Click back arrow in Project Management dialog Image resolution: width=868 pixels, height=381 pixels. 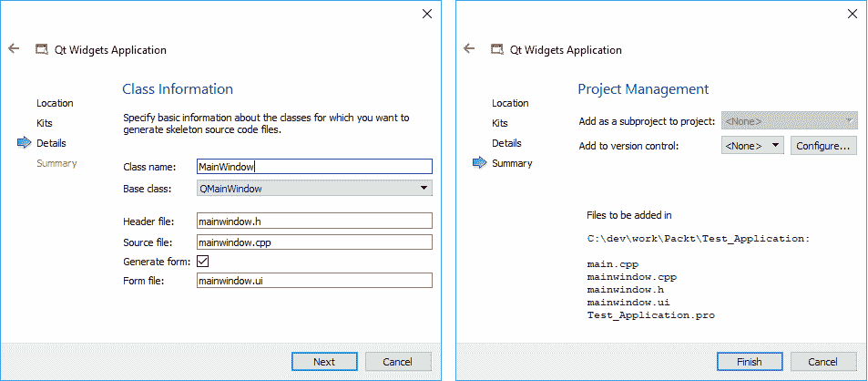pos(469,49)
